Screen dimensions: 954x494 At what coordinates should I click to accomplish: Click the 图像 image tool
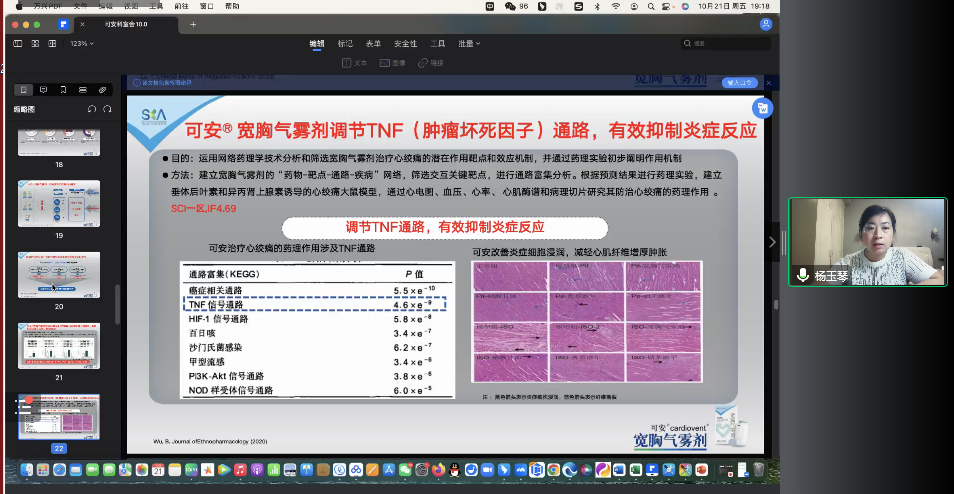[x=392, y=63]
